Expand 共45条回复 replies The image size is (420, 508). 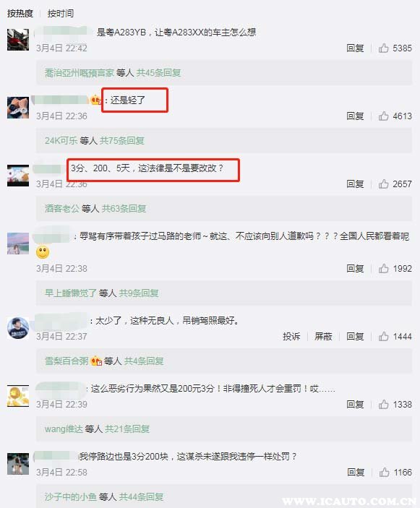pos(158,72)
